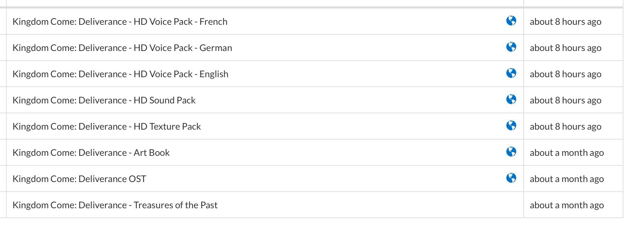644x238 pixels.
Task: Click 'about a month ago' in OST row
Action: coord(567,179)
